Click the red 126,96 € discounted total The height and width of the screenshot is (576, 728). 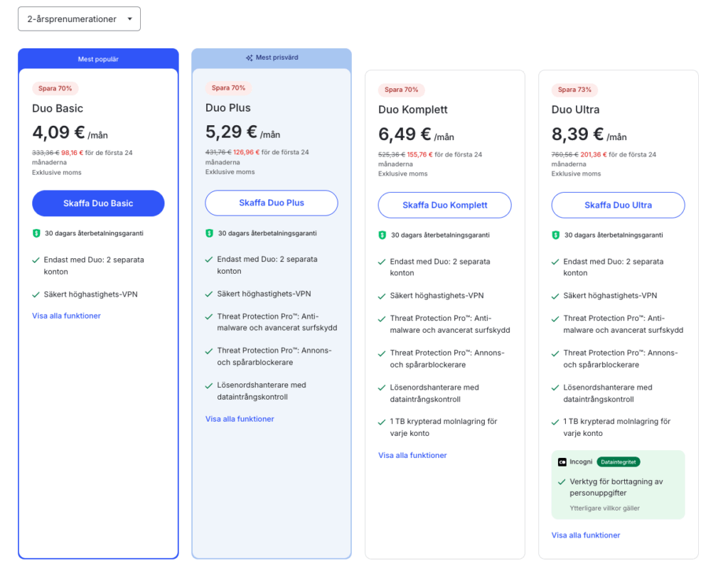[246, 152]
